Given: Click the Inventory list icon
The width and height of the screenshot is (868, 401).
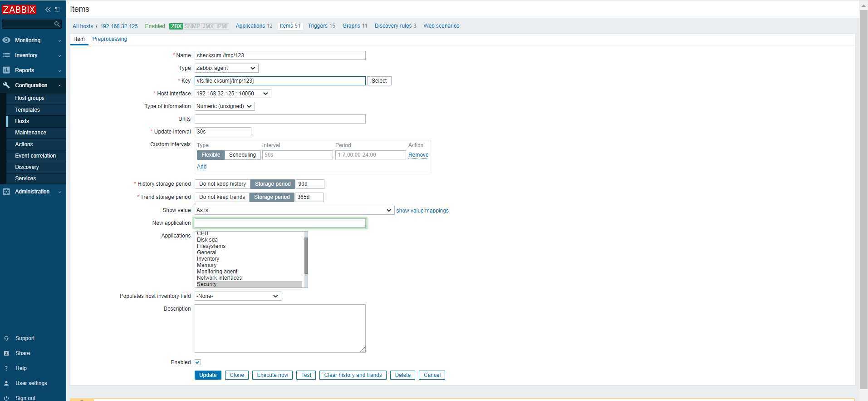Looking at the screenshot, I should [x=6, y=55].
